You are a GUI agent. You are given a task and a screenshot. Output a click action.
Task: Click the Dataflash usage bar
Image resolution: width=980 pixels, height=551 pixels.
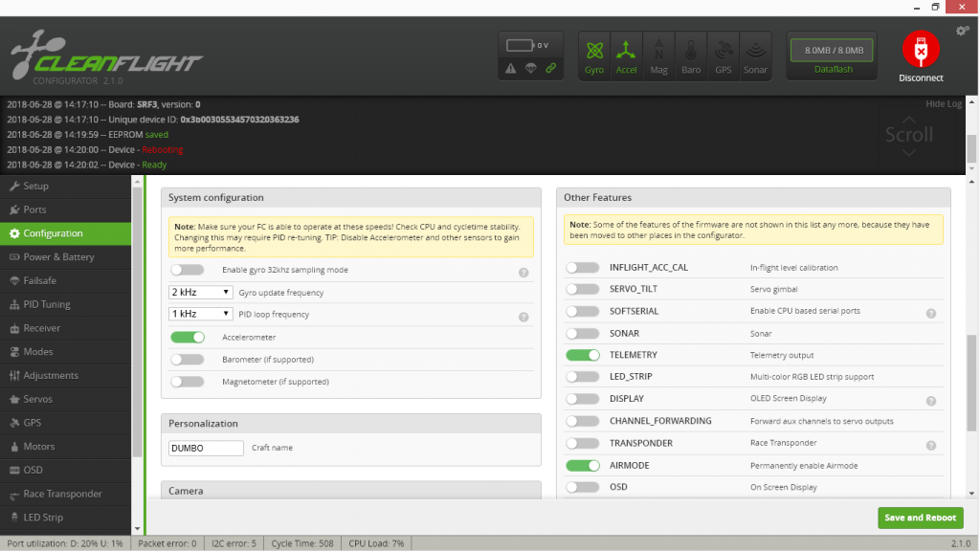coord(832,51)
